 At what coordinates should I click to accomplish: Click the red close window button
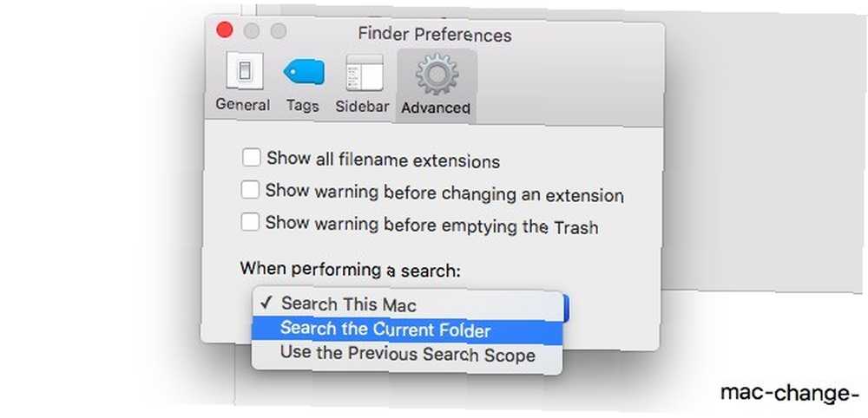[x=224, y=30]
